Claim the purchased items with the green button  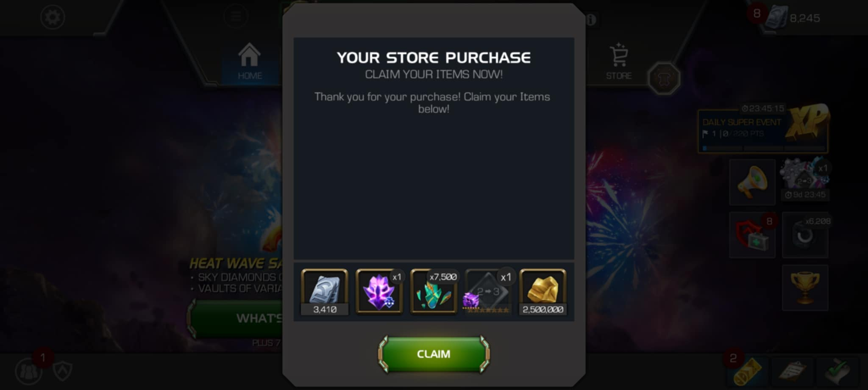(434, 354)
